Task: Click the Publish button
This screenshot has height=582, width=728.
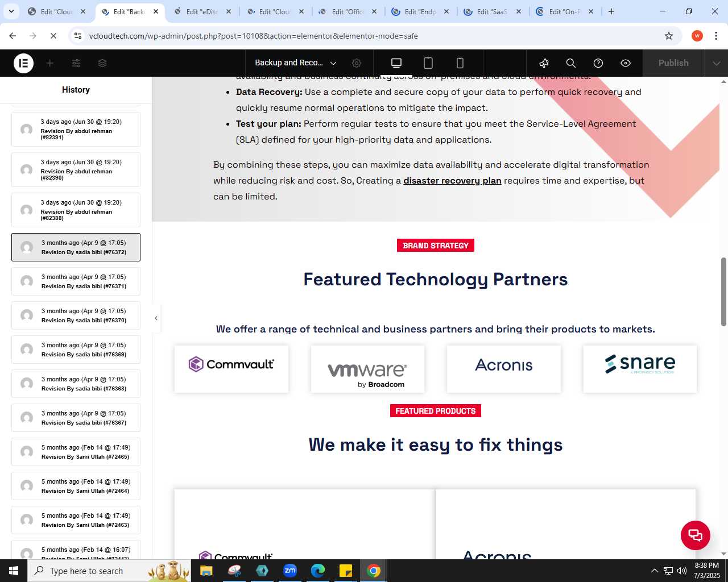Action: [673, 63]
